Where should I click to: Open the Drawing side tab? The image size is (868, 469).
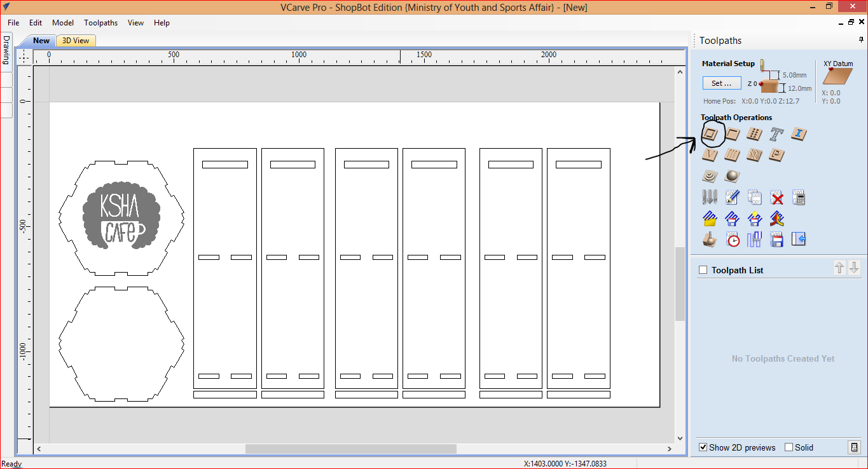click(6, 50)
